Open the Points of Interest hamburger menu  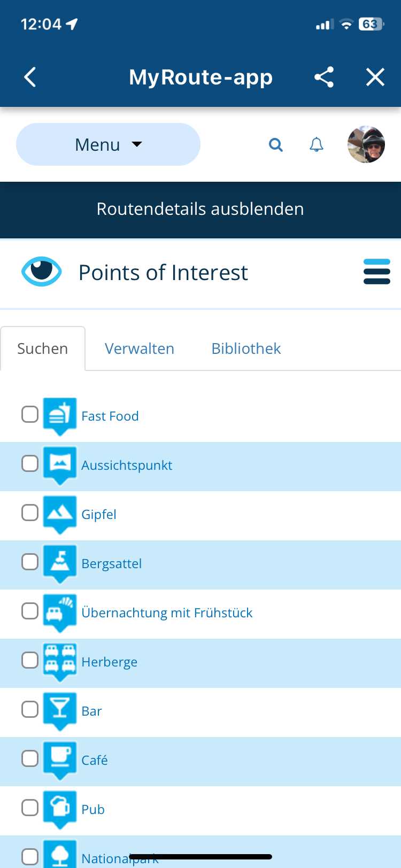[x=377, y=272]
